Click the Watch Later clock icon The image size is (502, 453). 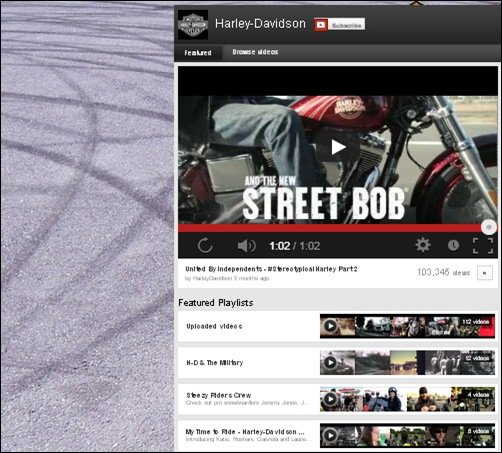[453, 246]
